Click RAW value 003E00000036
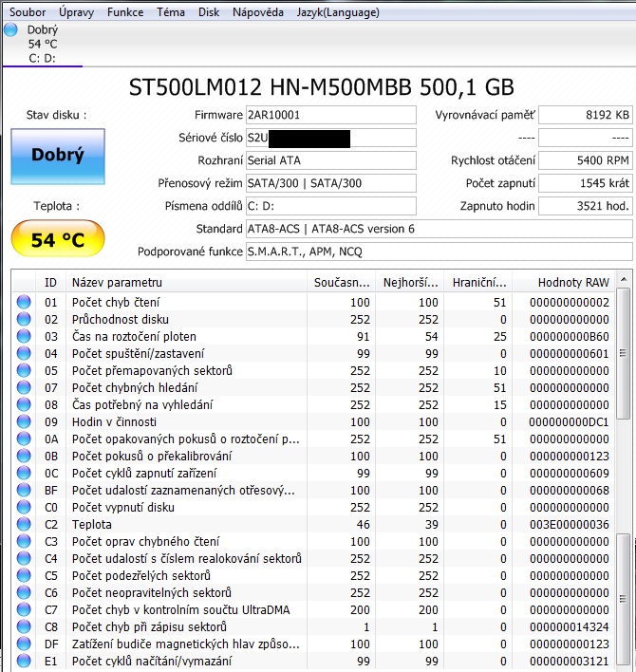636x672 pixels. pyautogui.click(x=570, y=524)
